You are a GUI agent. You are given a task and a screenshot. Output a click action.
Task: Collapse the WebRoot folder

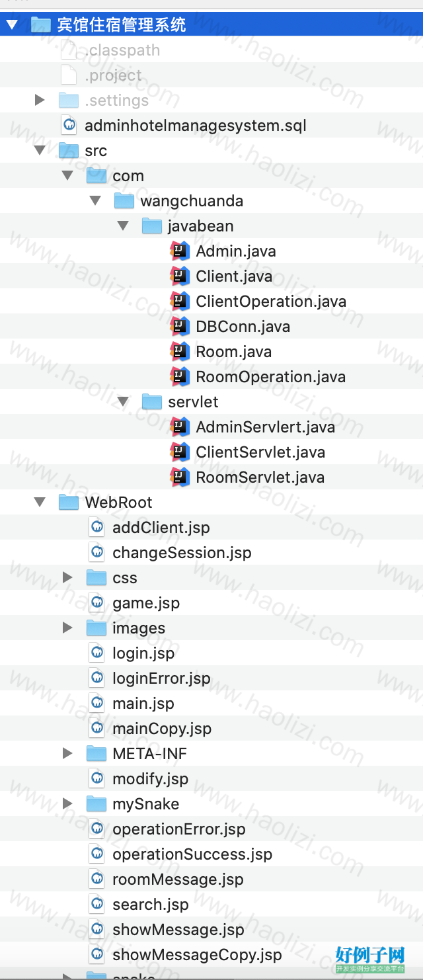click(40, 503)
